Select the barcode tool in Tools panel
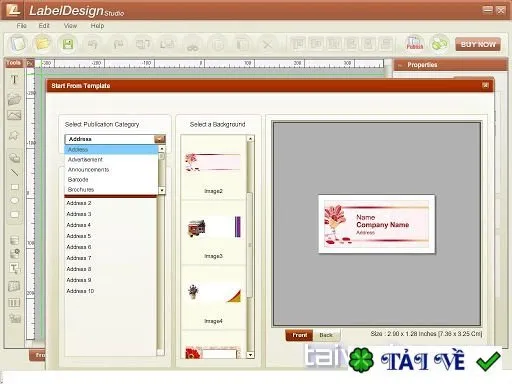 point(14,303)
